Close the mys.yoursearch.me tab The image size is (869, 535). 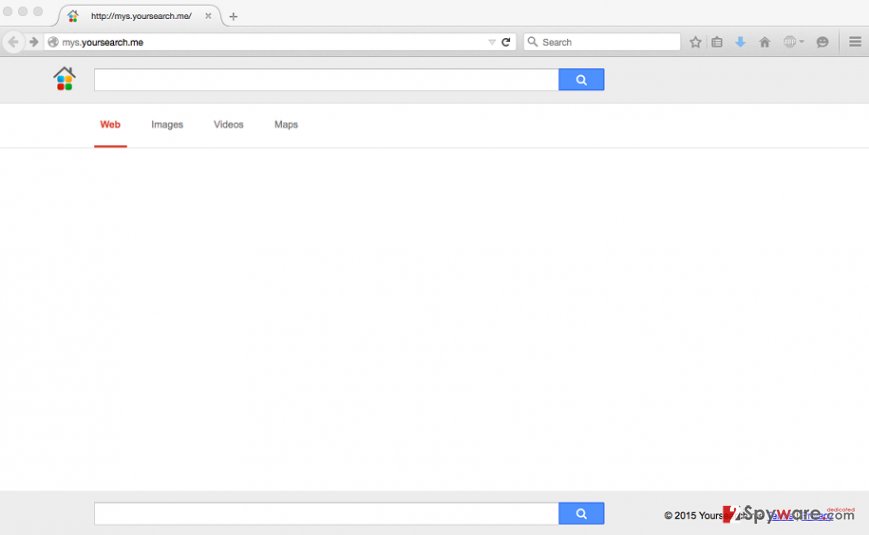[208, 16]
